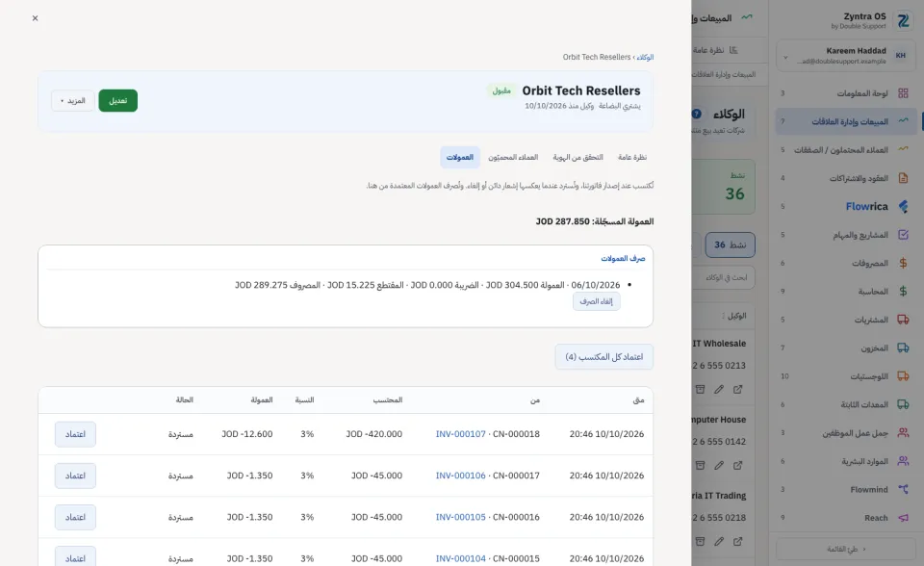The height and width of the screenshot is (566, 924).
Task: Expand Kareem Haddad account dropdown
Action: click(x=785, y=57)
